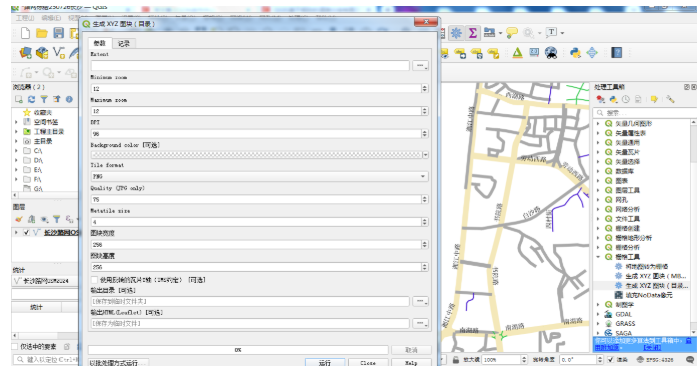
Task: Toggle the render checkbox in the status bar
Action: click(x=611, y=359)
